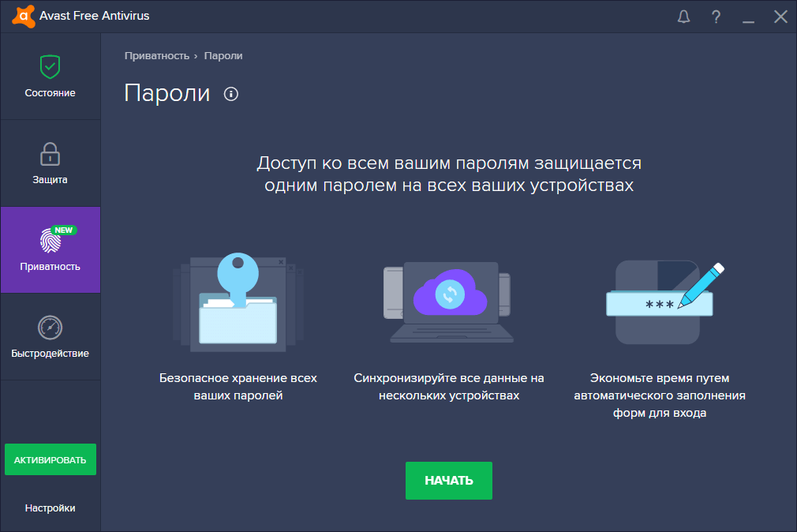The height and width of the screenshot is (532, 797).
Task: Click the Avast logo icon
Action: (x=24, y=16)
